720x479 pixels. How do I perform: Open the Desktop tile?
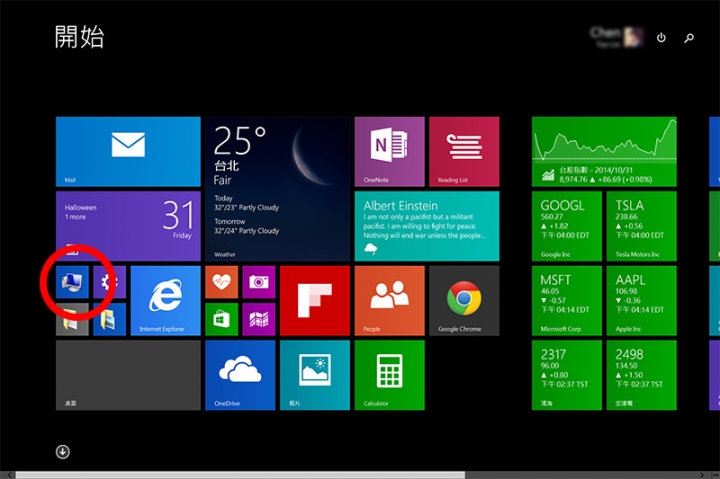click(x=128, y=375)
